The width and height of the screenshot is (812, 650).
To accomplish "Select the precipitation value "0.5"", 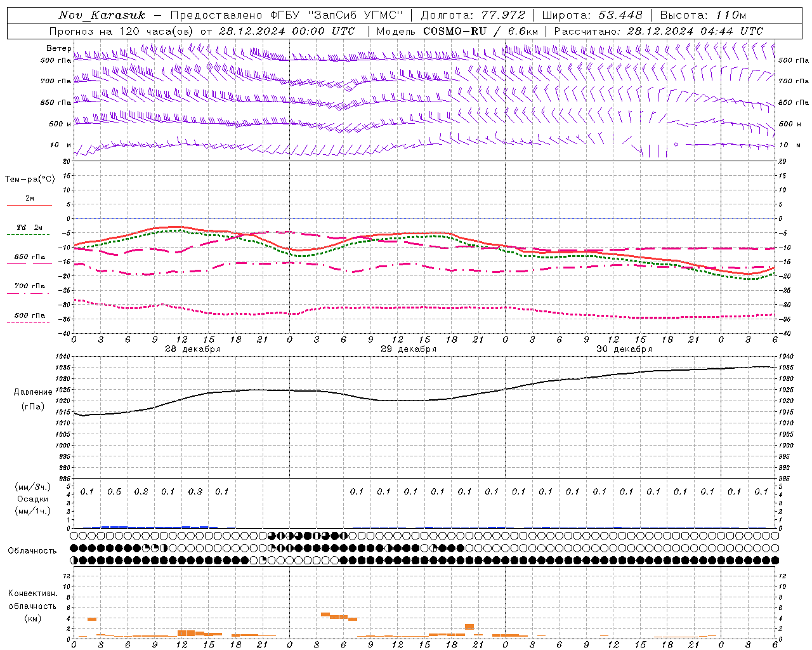I will click(114, 492).
